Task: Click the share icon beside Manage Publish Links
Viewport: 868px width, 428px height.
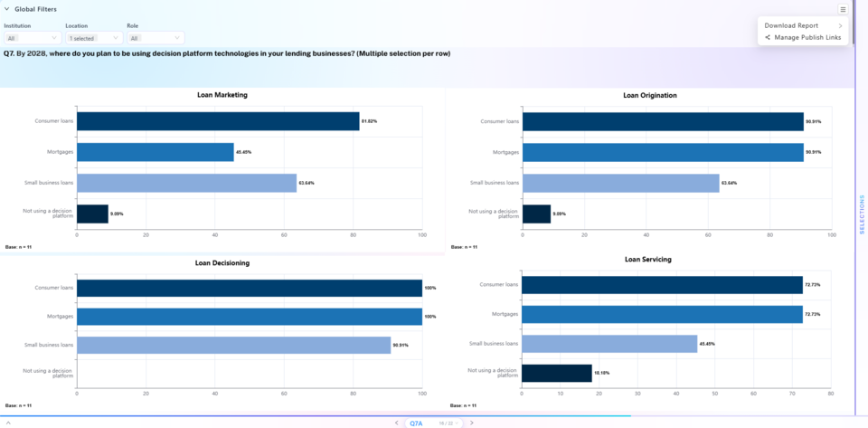Action: 768,38
